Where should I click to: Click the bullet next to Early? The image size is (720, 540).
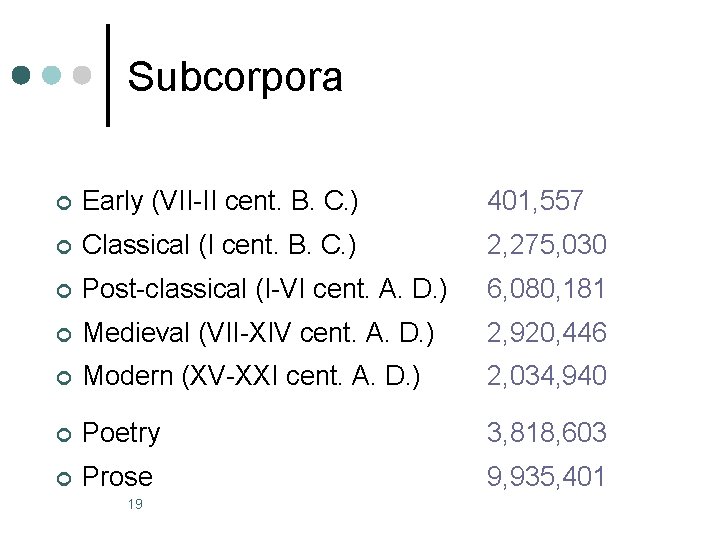click(x=63, y=203)
